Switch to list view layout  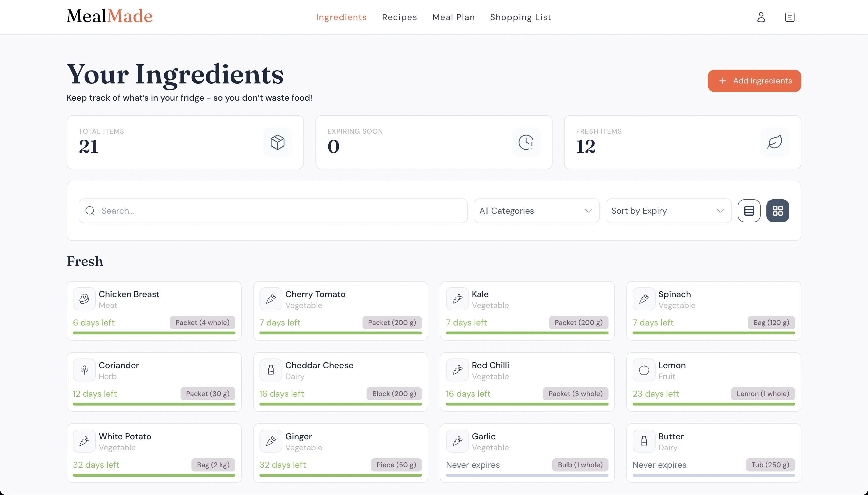749,211
